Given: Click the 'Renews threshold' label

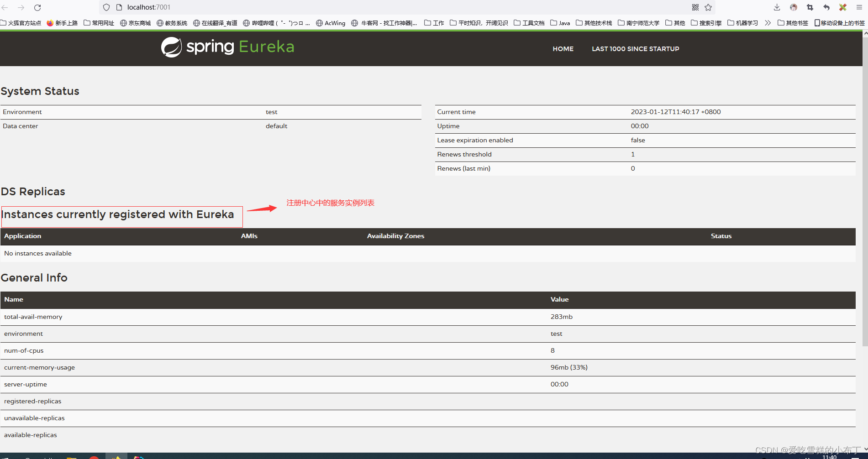Looking at the screenshot, I should pyautogui.click(x=464, y=154).
